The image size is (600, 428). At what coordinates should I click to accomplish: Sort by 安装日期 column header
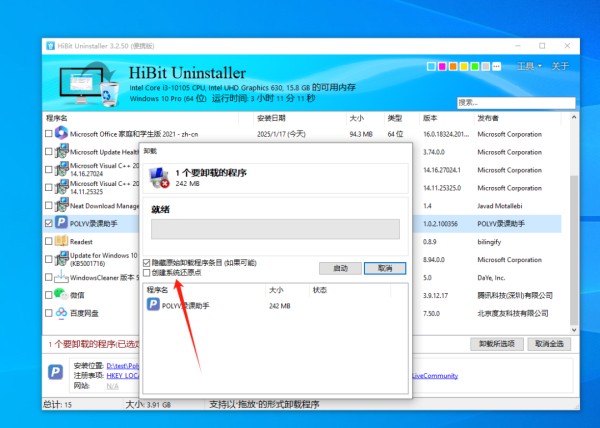click(x=271, y=118)
